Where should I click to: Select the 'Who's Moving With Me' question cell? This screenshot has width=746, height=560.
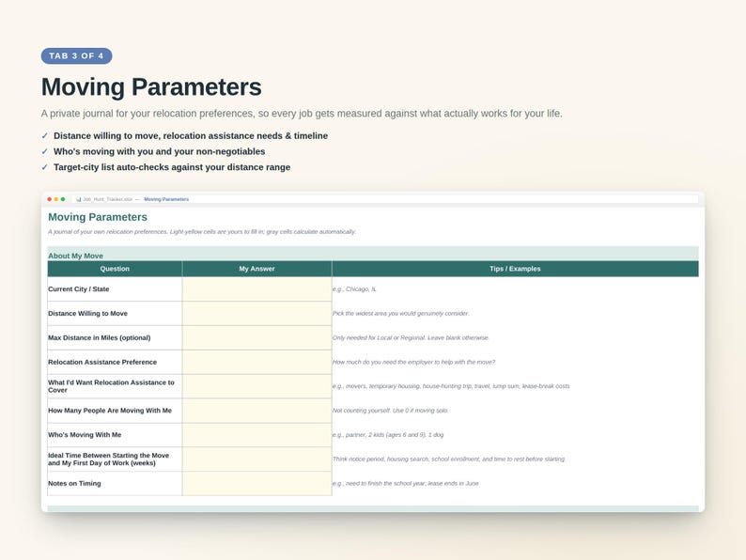115,435
